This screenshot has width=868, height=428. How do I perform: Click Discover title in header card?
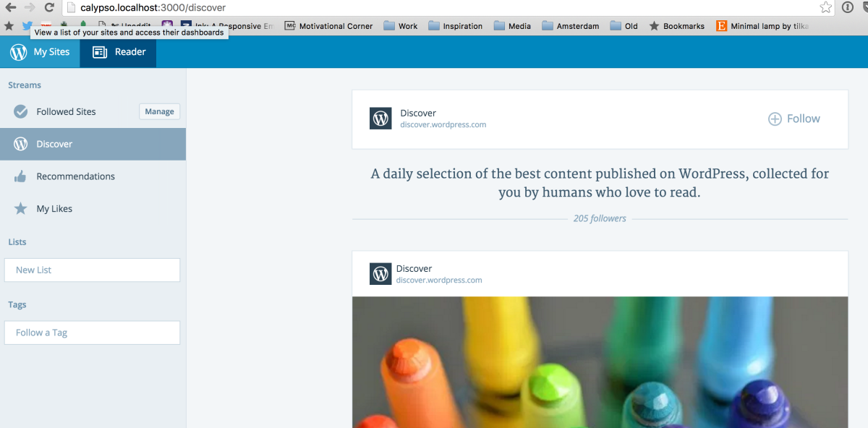click(x=418, y=113)
